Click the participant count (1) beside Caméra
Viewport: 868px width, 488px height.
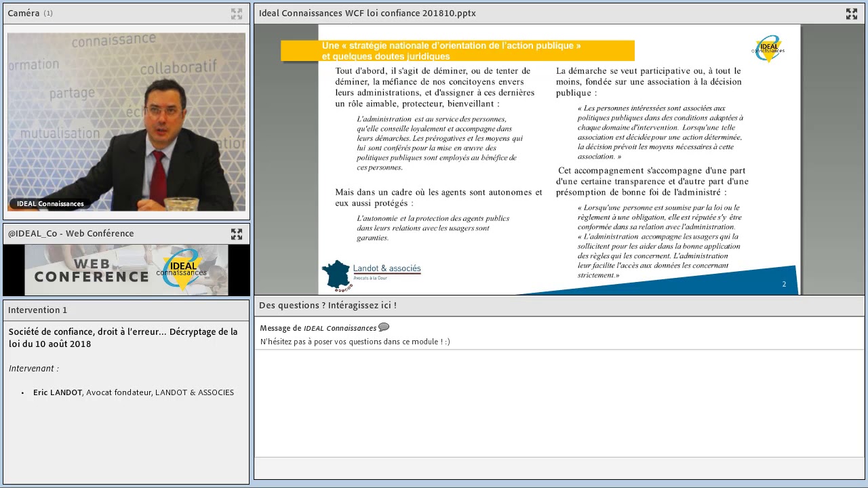coord(48,14)
